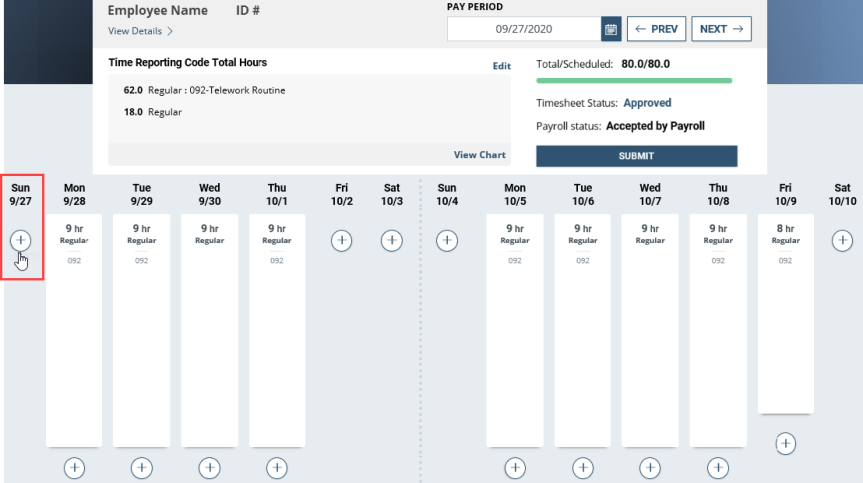Go to previous pay period with PREV
863x483 pixels.
(x=657, y=29)
